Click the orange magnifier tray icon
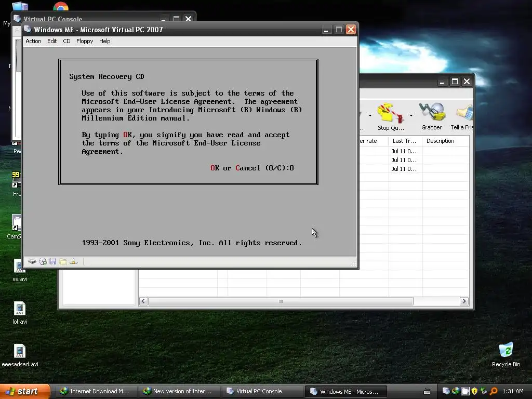Image resolution: width=532 pixels, height=399 pixels. coord(494,391)
